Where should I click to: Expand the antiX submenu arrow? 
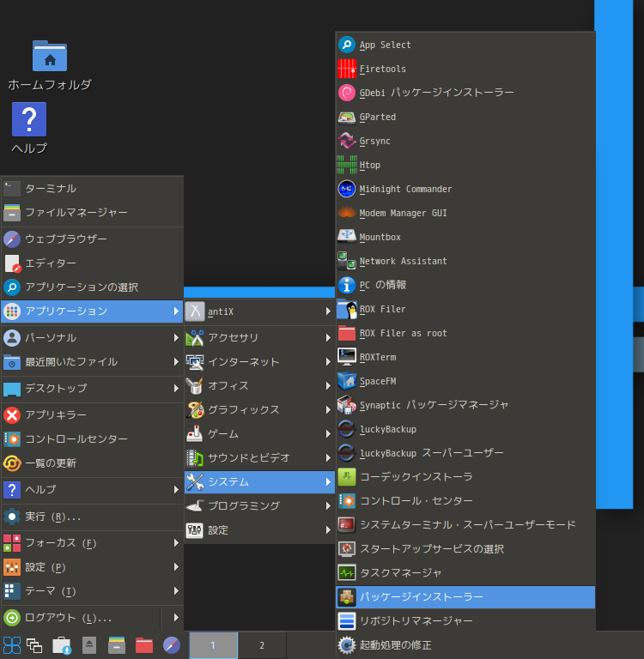tap(328, 311)
